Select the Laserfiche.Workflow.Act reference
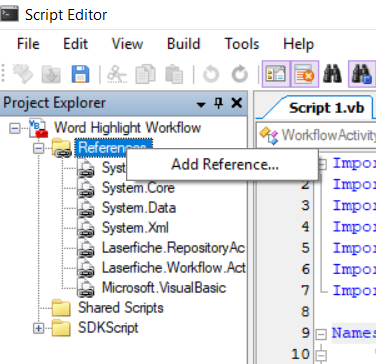Viewport: 376px width, 364px height. pyautogui.click(x=173, y=268)
